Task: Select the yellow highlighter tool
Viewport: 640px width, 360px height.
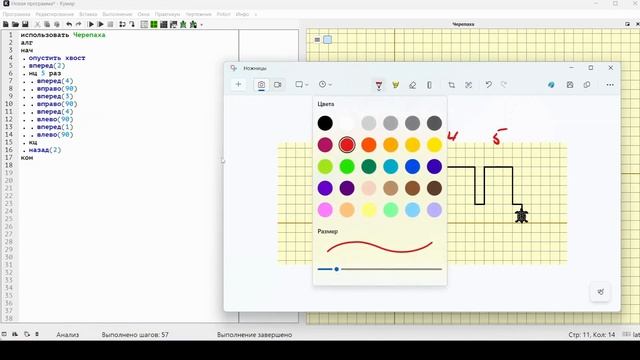Action: coord(396,85)
